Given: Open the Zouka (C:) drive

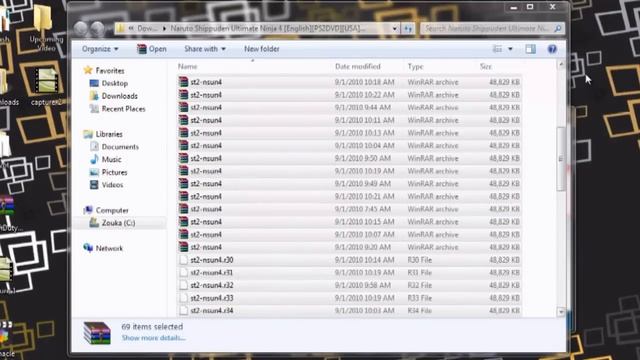Looking at the screenshot, I should tap(118, 223).
